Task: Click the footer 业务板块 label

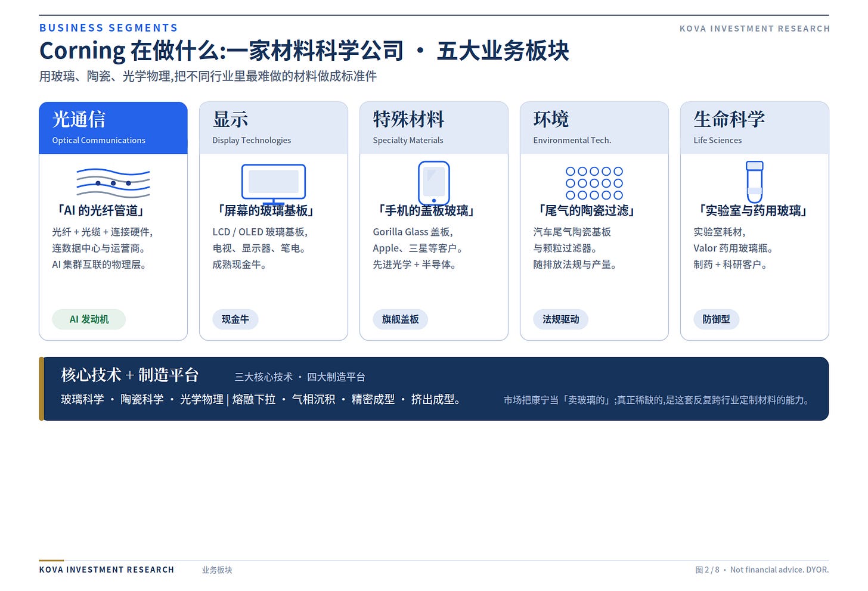Action: click(x=217, y=570)
